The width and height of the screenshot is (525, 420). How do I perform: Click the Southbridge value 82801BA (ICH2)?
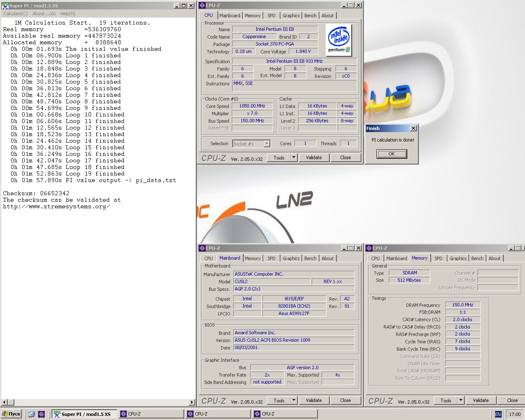(x=294, y=306)
